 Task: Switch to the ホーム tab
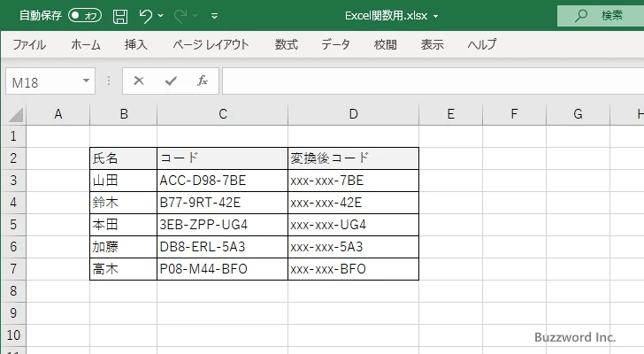(x=86, y=44)
